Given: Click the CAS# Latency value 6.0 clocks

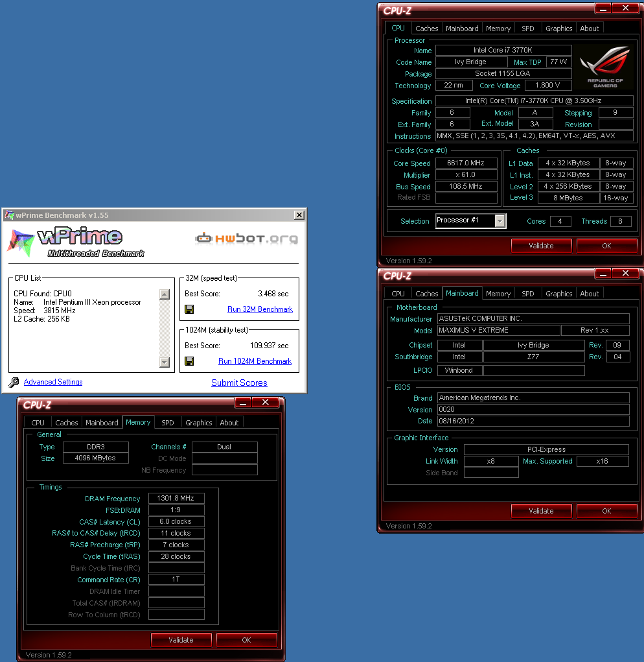Looking at the screenshot, I should pos(176,522).
